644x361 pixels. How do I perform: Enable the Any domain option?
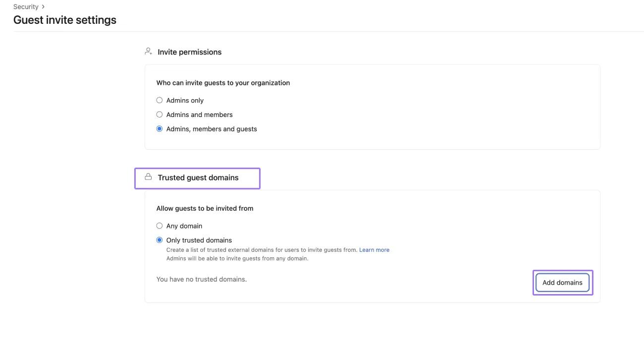point(160,226)
